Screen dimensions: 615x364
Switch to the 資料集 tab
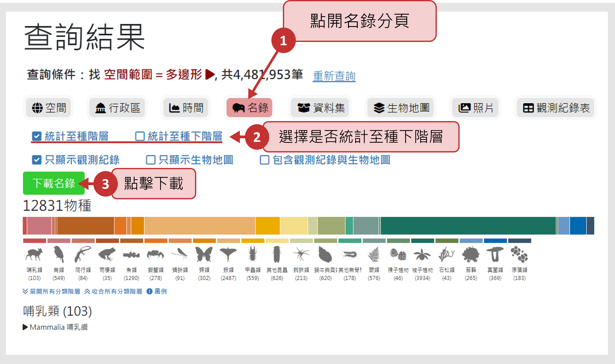320,108
